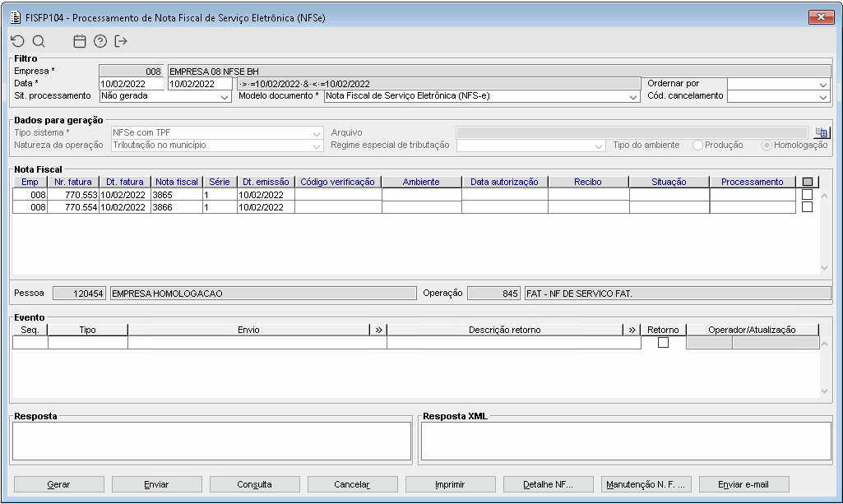
Task: Open Manutenção N. F. ... button
Action: click(646, 484)
